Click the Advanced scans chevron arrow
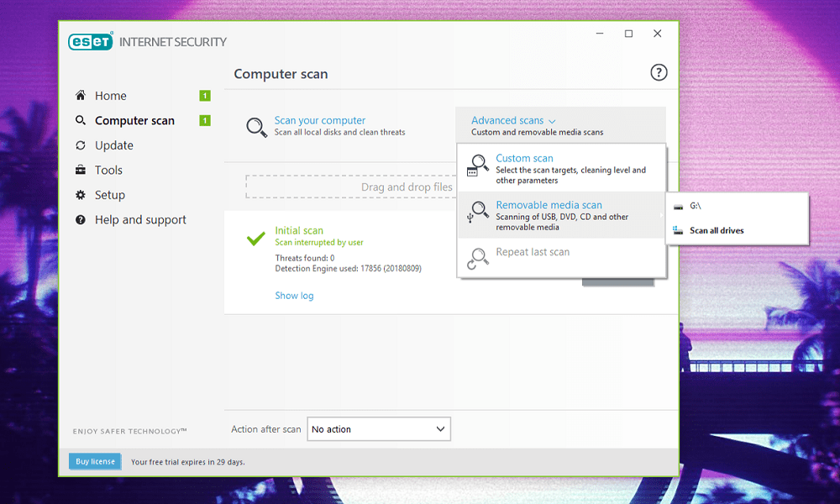 553,122
